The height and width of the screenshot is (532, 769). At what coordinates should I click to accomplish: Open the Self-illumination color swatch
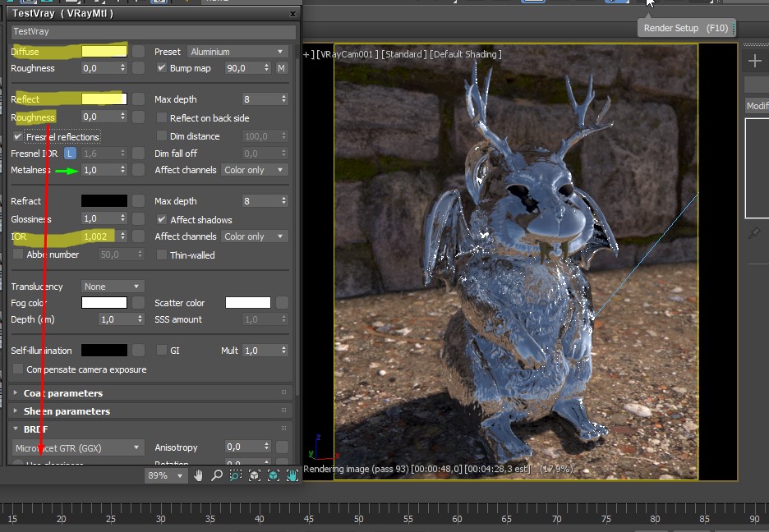[104, 351]
